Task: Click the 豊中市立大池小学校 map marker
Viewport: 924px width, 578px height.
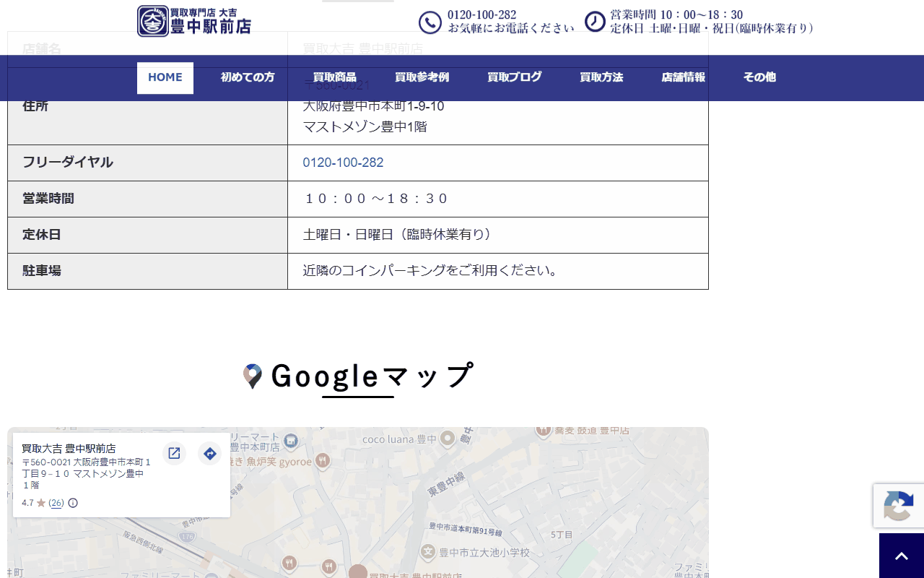Action: click(x=428, y=553)
